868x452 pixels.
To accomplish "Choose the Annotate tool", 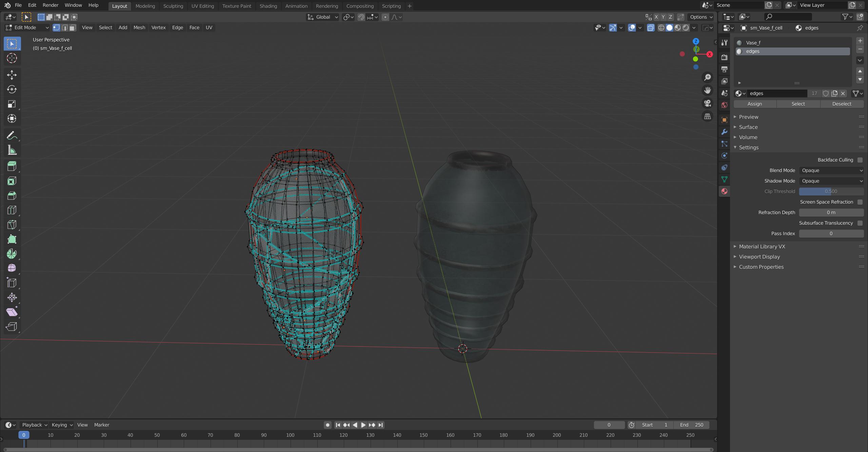I will tap(12, 136).
